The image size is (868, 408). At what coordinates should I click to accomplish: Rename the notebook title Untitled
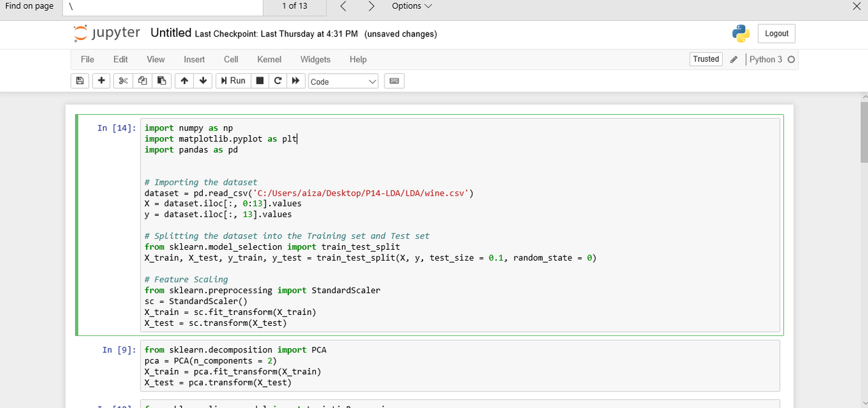point(171,33)
